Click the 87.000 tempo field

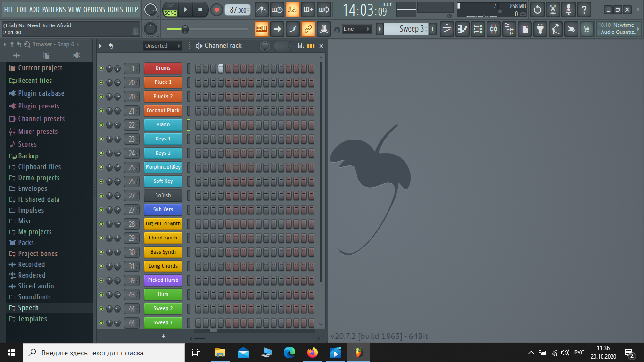click(x=238, y=10)
